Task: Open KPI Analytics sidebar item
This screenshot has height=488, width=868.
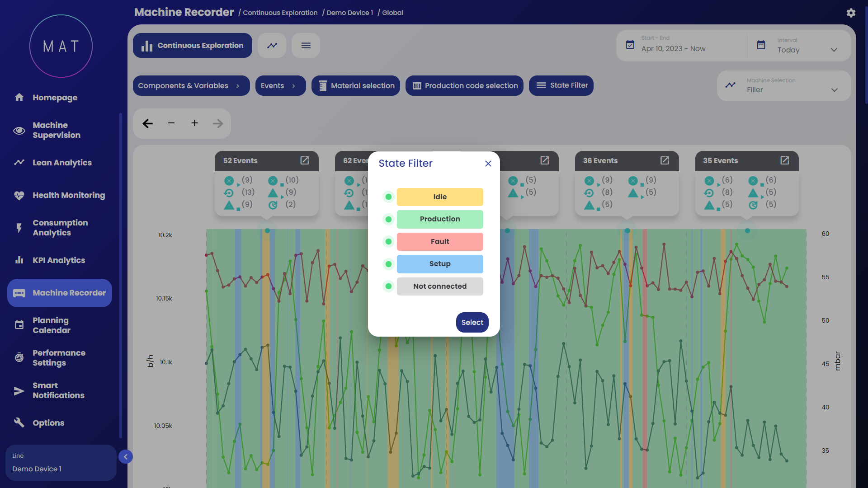Action: [x=59, y=260]
